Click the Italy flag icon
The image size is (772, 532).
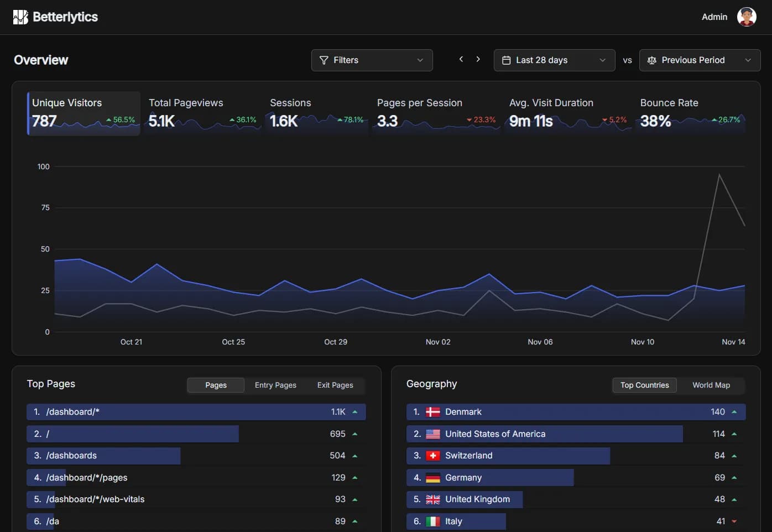tap(434, 521)
